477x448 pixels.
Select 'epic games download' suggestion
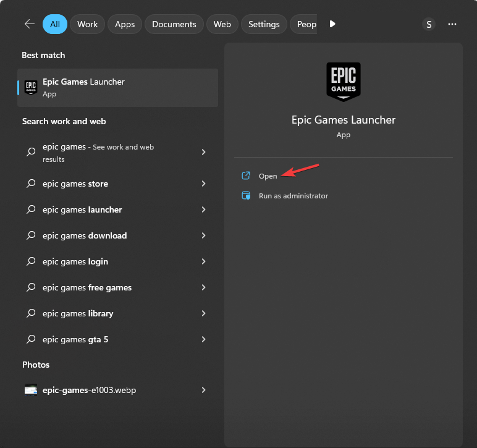tap(118, 235)
